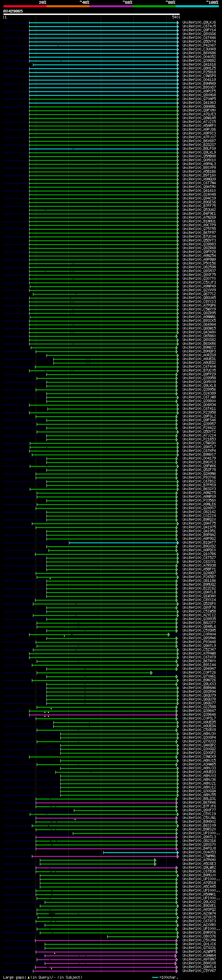222x980 pixels.
Task: Select the cyan alignment bar for UniRef100_B8LFG9
Action: (x=104, y=149)
